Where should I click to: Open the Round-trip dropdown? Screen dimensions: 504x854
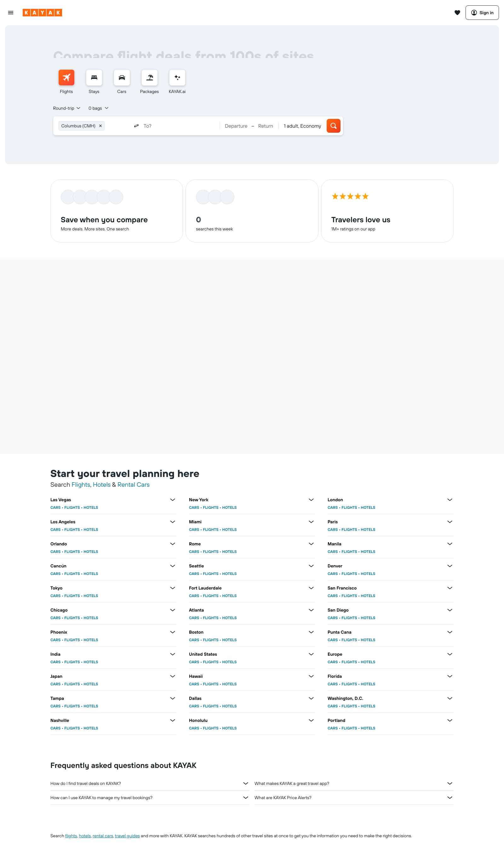(66, 108)
